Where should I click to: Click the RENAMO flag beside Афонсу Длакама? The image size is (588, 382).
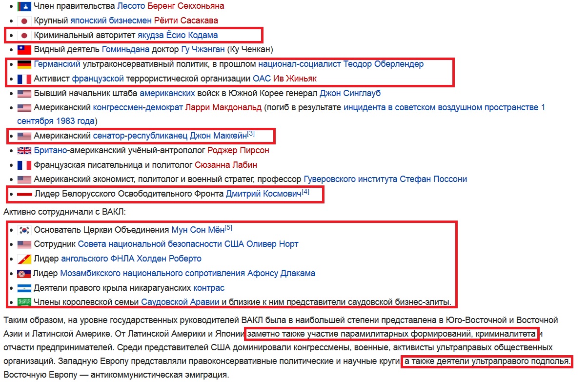point(24,273)
